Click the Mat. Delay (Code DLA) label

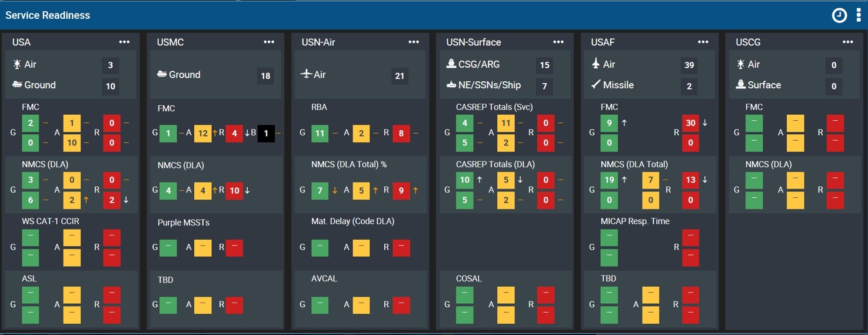click(x=352, y=221)
